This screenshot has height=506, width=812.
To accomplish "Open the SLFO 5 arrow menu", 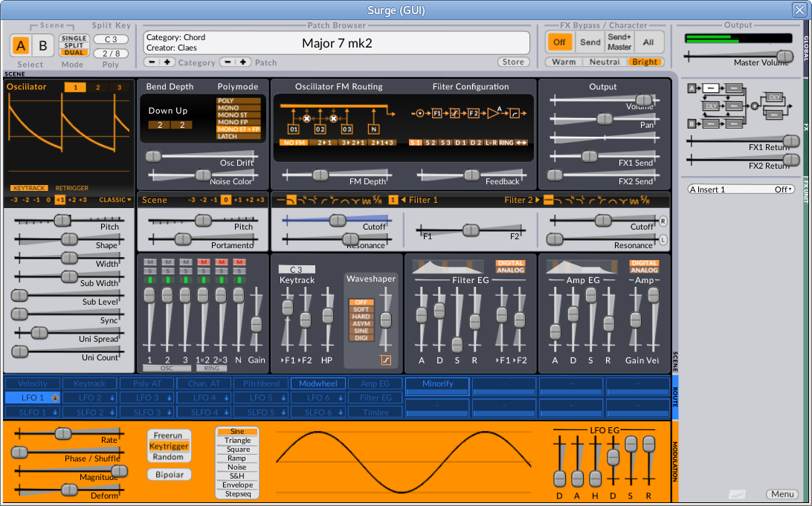I will (283, 412).
